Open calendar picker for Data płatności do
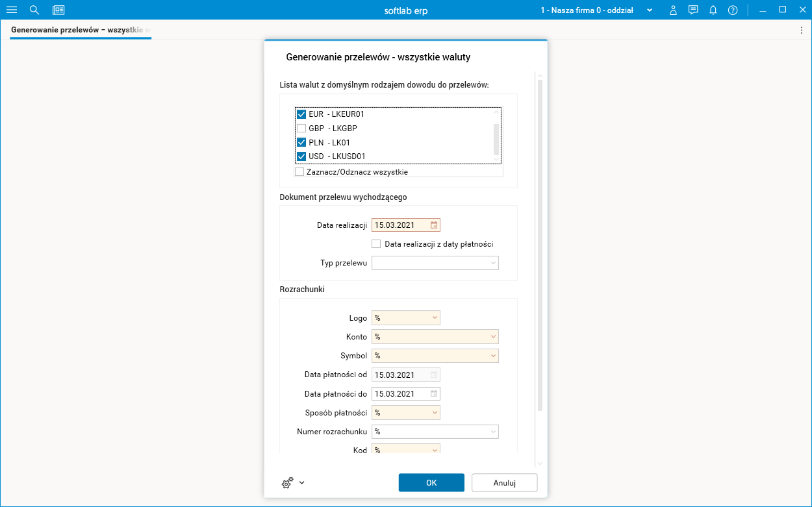This screenshot has height=507, width=812. pyautogui.click(x=434, y=393)
